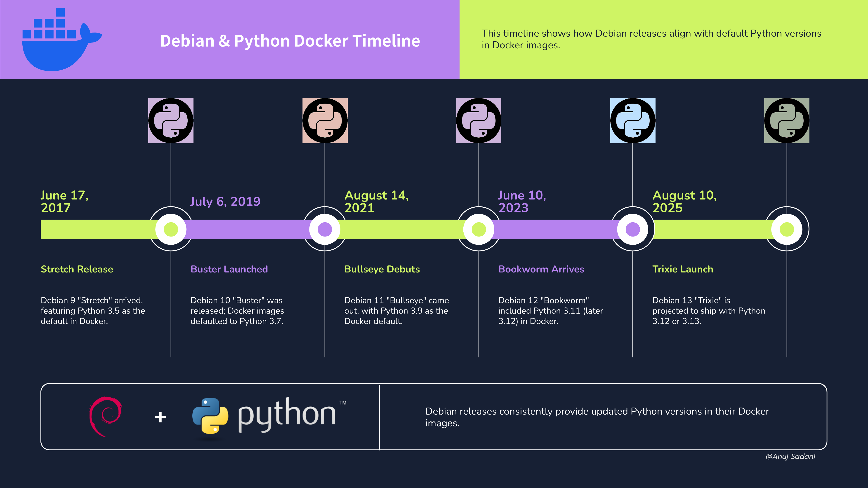Viewport: 868px width, 488px height.
Task: Click the first lavender Python icon above Stretch
Action: pyautogui.click(x=171, y=121)
